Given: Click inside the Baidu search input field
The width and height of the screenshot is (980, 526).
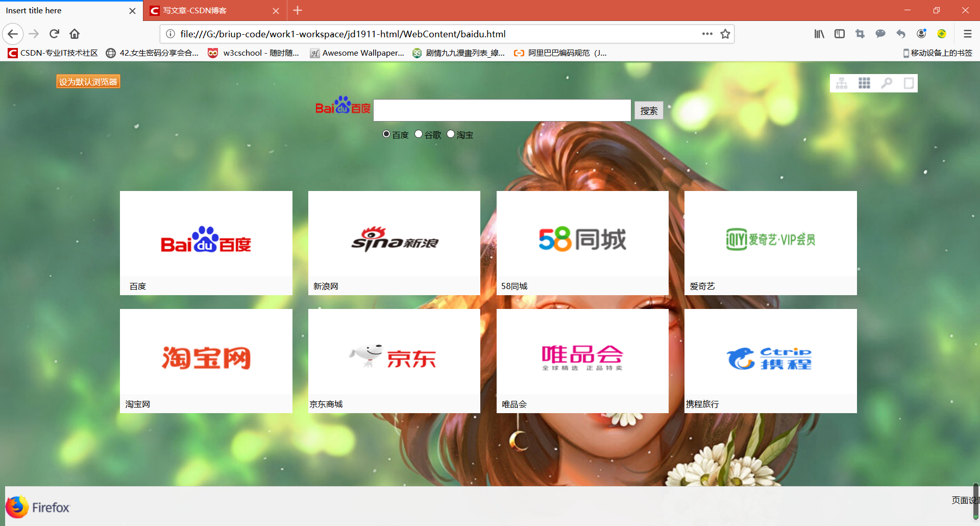Looking at the screenshot, I should click(x=502, y=110).
